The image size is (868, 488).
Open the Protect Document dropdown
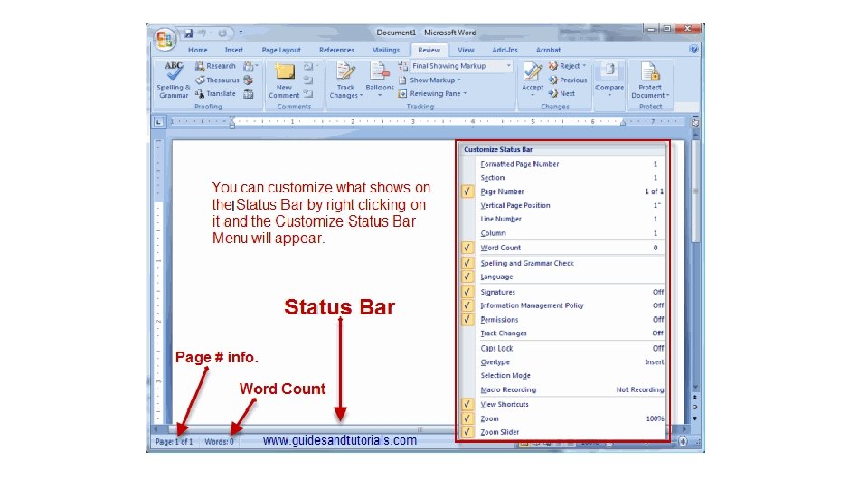[x=650, y=80]
